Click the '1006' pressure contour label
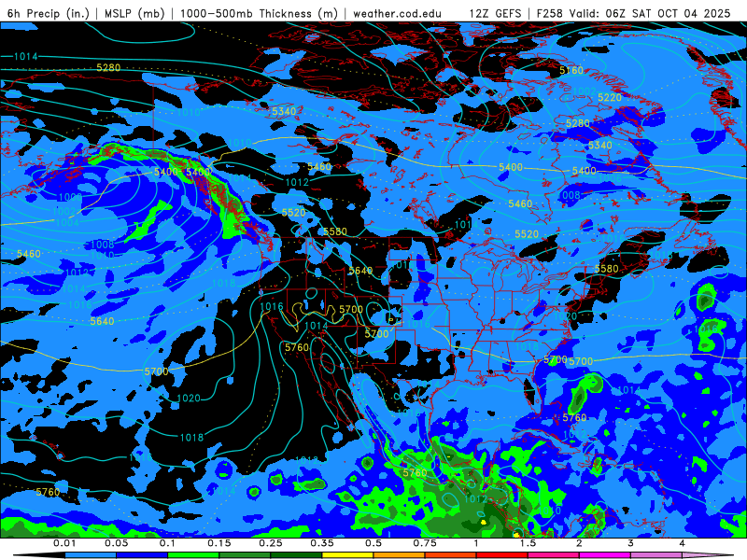The width and height of the screenshot is (747, 560). click(610, 178)
